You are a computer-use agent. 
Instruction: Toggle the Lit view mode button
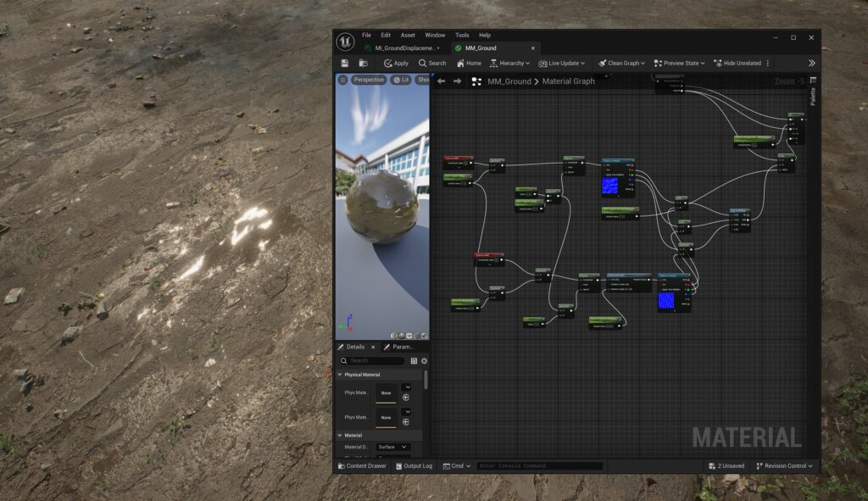400,80
